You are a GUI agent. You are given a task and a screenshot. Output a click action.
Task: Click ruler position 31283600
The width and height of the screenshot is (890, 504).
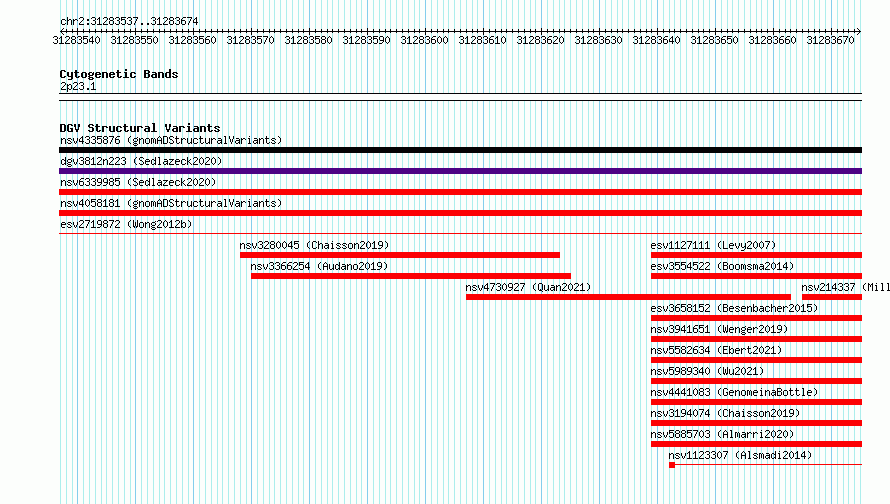(x=425, y=40)
